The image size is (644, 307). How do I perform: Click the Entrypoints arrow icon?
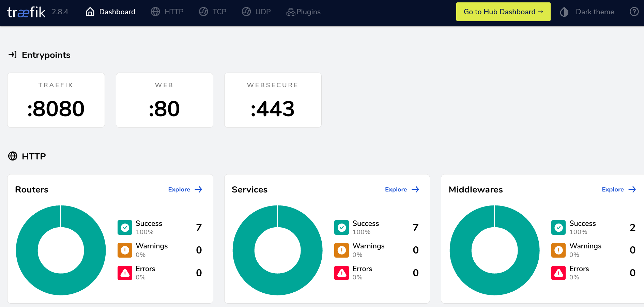(13, 55)
